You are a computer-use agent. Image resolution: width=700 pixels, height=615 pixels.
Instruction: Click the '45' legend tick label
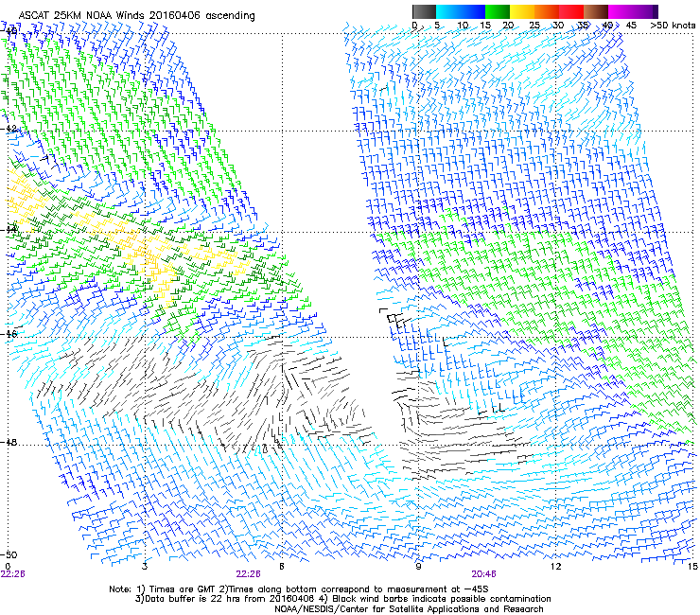pyautogui.click(x=631, y=26)
